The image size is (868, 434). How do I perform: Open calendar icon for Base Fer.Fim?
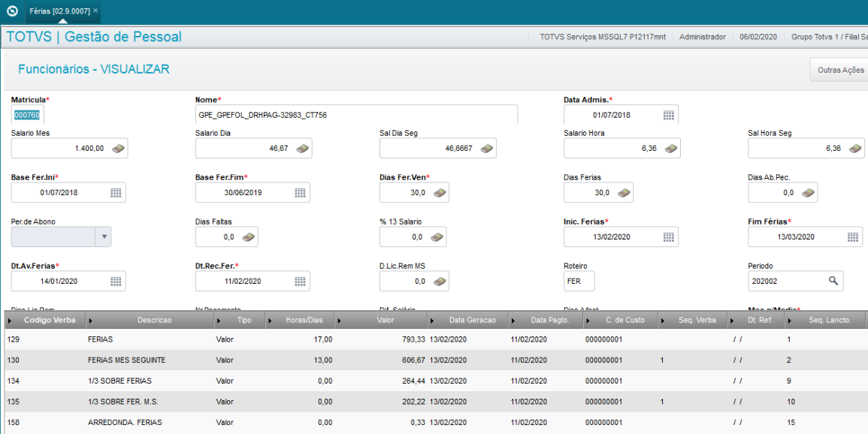click(x=300, y=192)
